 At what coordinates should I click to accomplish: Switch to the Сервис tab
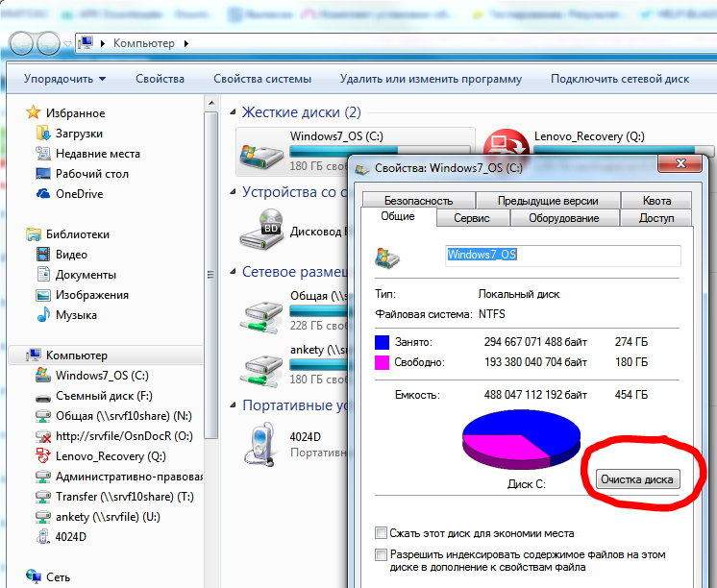pos(472,218)
